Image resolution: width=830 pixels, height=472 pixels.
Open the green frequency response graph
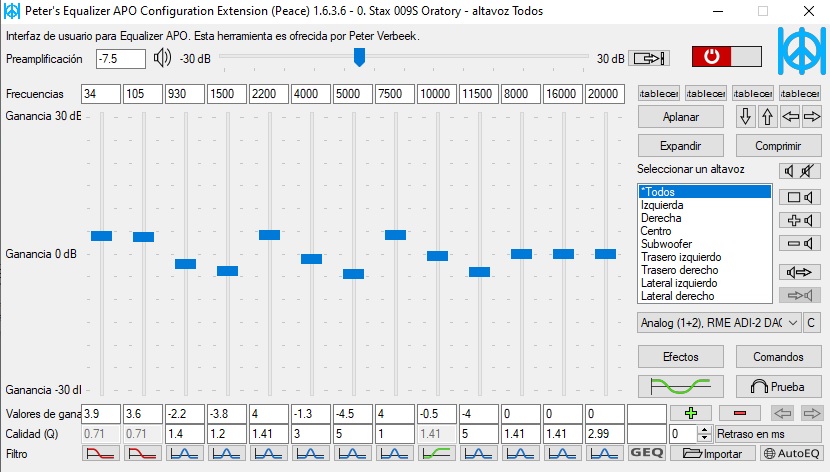pos(680,385)
